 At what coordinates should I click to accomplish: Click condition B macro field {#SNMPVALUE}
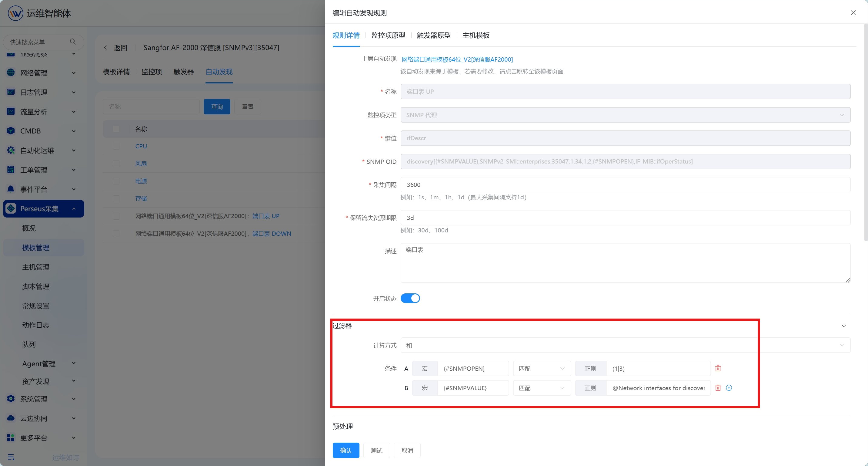pos(473,388)
